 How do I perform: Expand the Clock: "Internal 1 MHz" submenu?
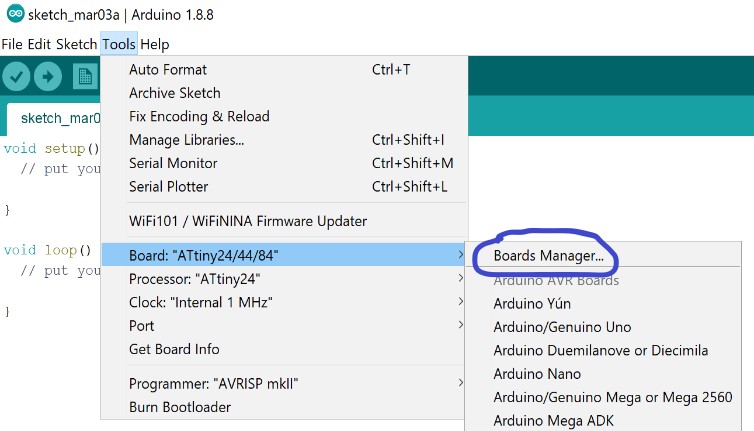[x=284, y=302]
